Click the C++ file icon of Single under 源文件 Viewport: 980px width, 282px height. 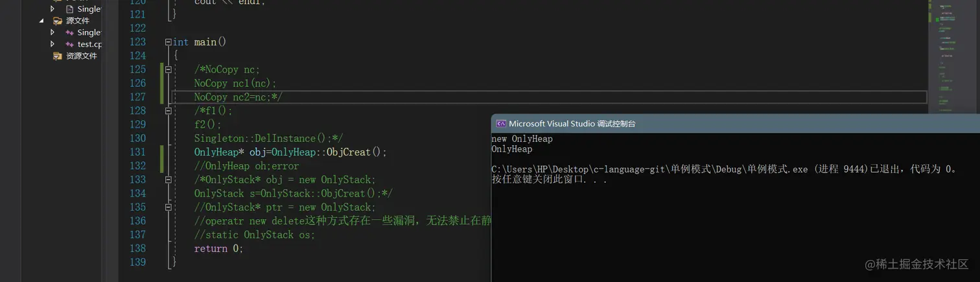click(x=69, y=32)
